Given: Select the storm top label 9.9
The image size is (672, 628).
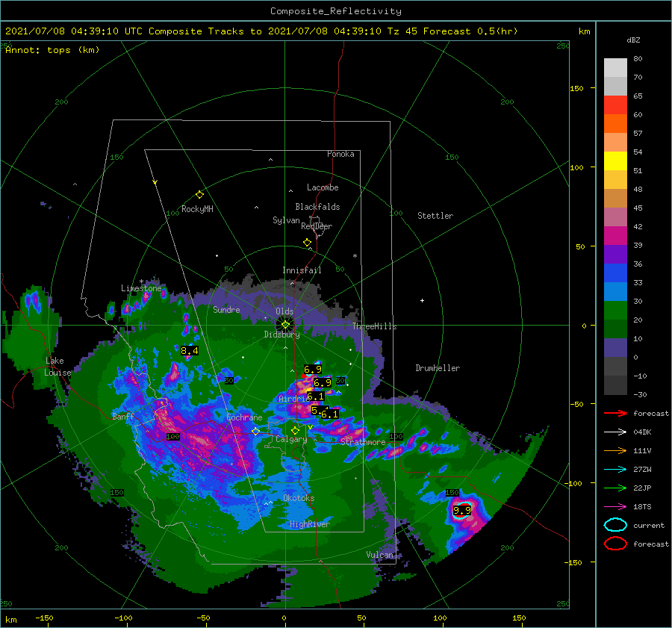Looking at the screenshot, I should pyautogui.click(x=462, y=510).
